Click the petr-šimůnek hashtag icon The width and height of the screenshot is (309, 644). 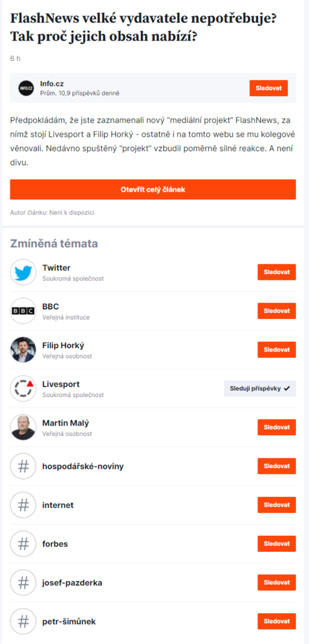click(x=23, y=621)
